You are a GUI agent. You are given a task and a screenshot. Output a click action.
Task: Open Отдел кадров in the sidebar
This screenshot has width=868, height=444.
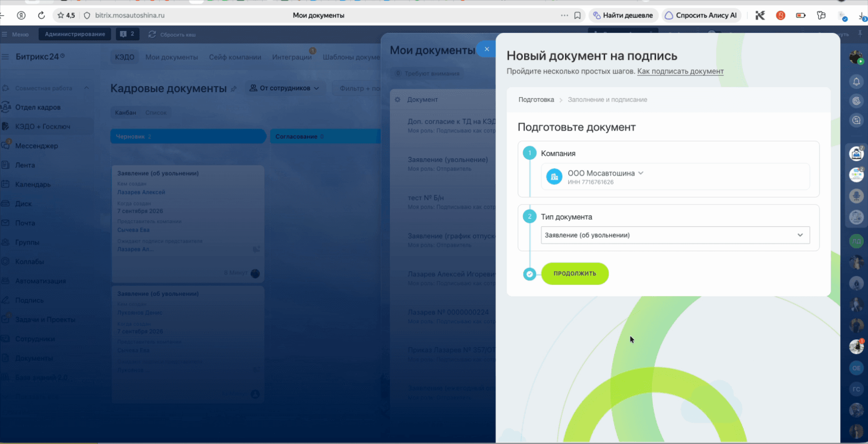click(x=38, y=107)
